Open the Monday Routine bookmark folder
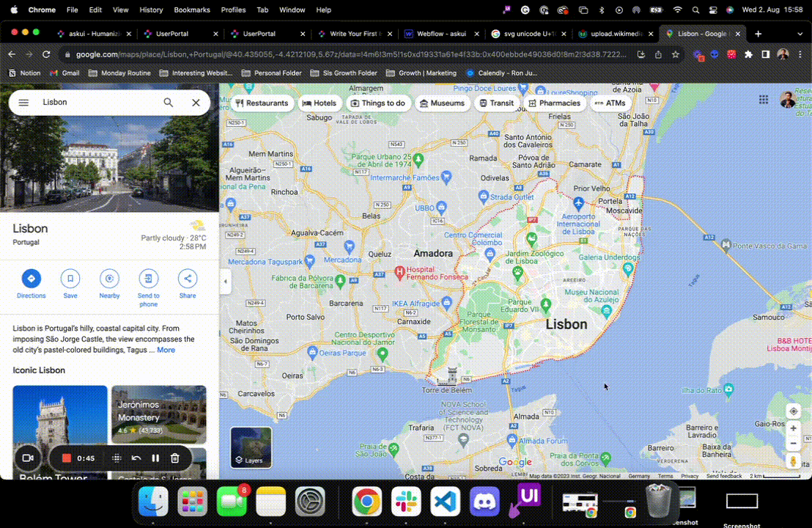This screenshot has width=812, height=528. click(x=119, y=73)
